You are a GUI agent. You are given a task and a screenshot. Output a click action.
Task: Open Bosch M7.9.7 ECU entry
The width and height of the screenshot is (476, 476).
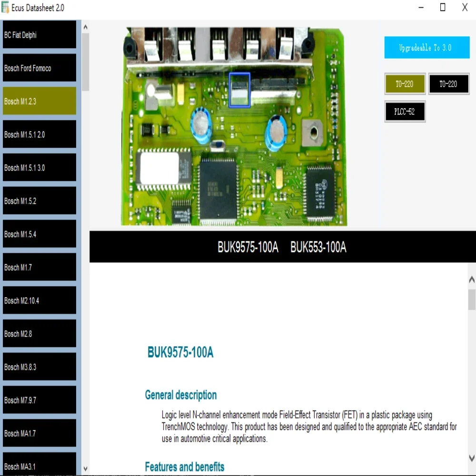coord(40,400)
